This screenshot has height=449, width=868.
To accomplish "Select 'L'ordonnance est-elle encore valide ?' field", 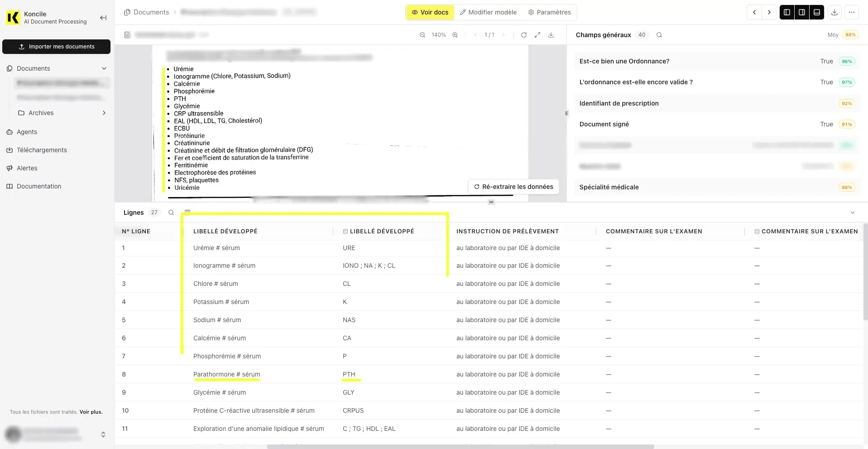I will (717, 82).
